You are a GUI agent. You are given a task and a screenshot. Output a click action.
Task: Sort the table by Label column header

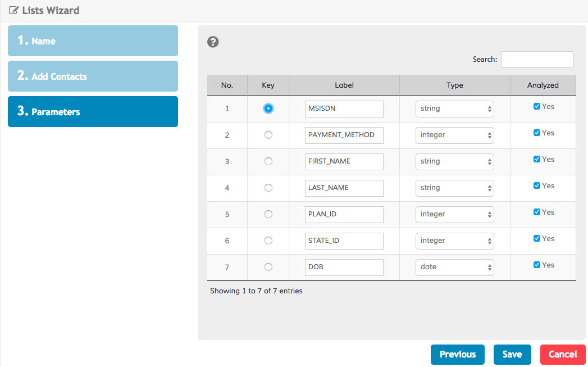click(x=344, y=85)
